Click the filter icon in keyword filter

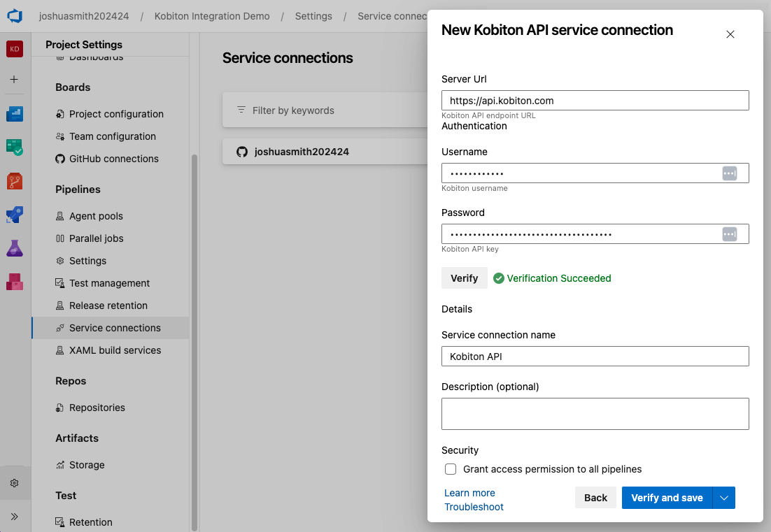241,110
